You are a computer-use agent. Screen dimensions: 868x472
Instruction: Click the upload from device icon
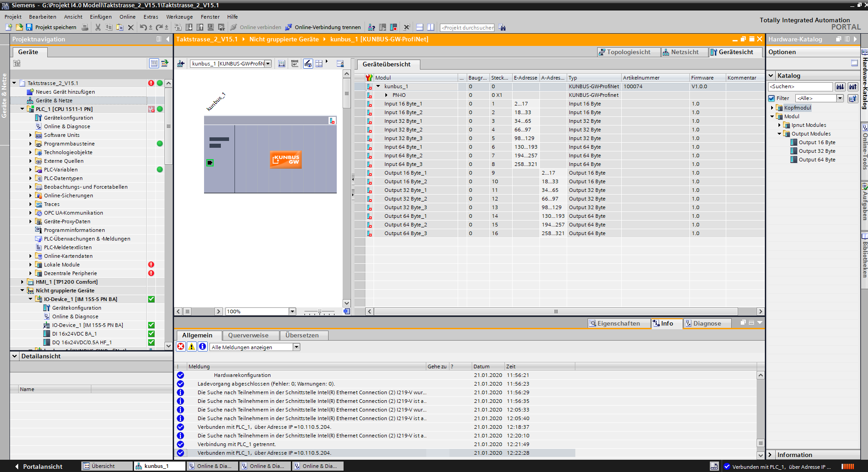(x=200, y=27)
